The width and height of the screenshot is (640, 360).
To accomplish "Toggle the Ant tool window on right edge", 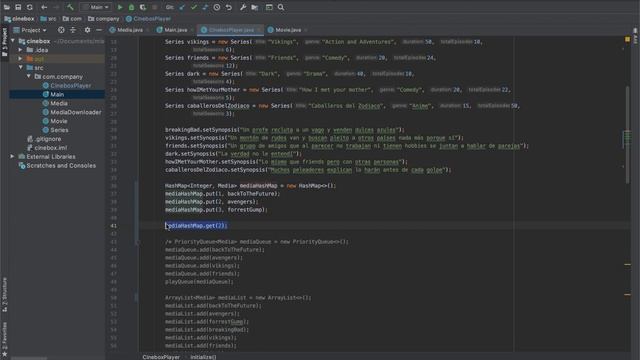I will pyautogui.click(x=636, y=36).
